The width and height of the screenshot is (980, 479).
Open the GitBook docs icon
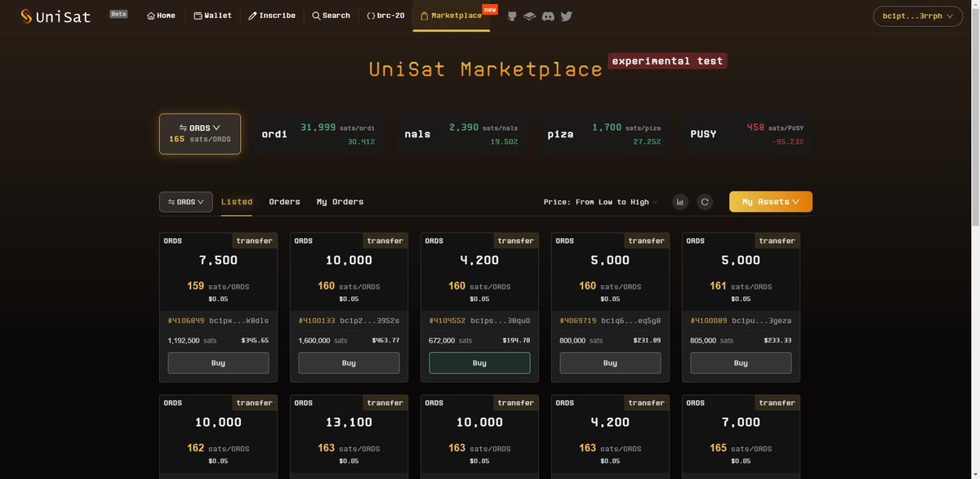530,16
